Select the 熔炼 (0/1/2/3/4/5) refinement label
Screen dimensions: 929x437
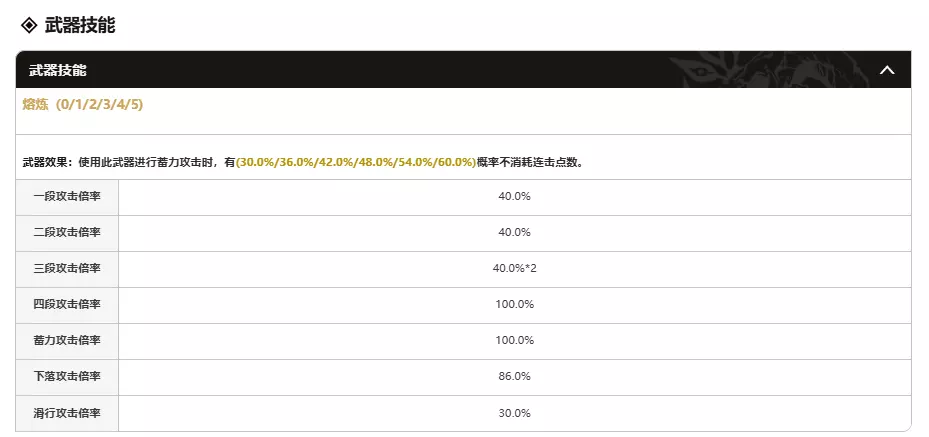89,104
